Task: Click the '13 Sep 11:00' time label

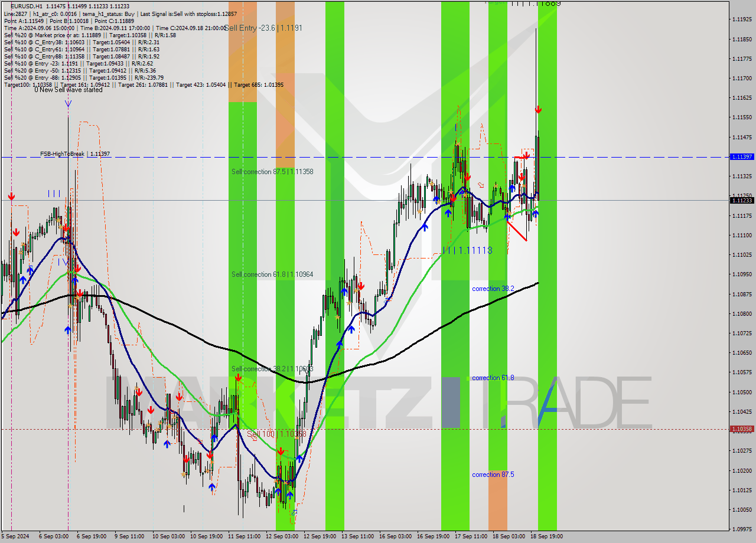Action: (x=357, y=537)
